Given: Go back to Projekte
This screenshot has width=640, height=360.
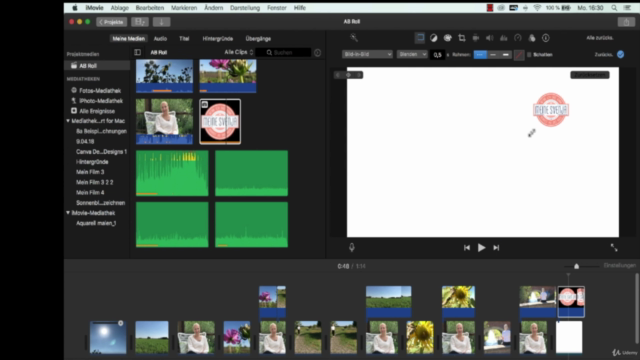Looking at the screenshot, I should 111,22.
